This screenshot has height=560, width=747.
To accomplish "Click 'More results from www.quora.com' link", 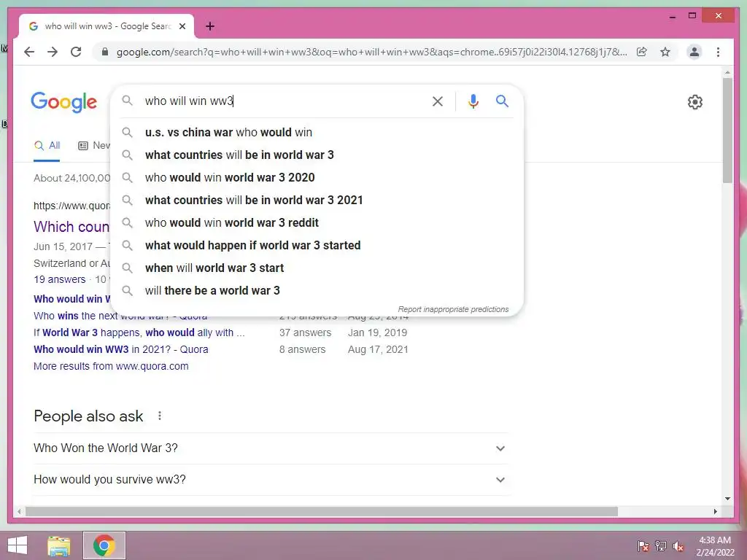I will (x=111, y=366).
